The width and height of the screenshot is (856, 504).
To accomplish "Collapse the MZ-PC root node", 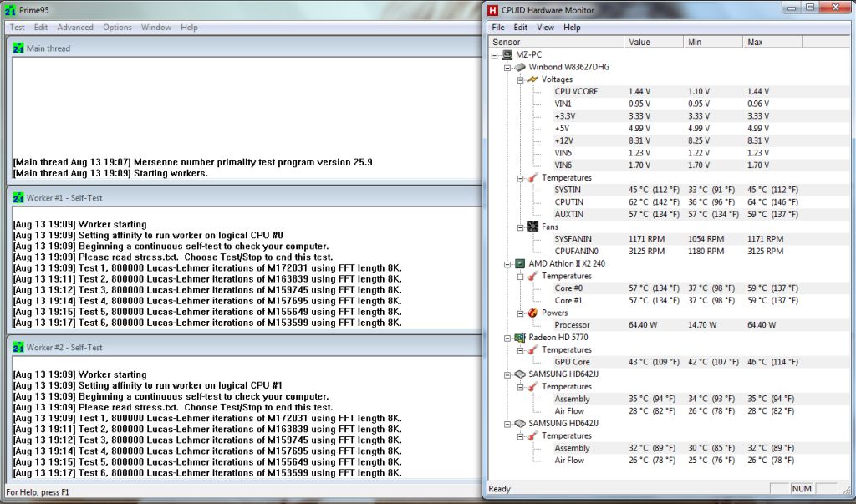I will click(x=495, y=55).
